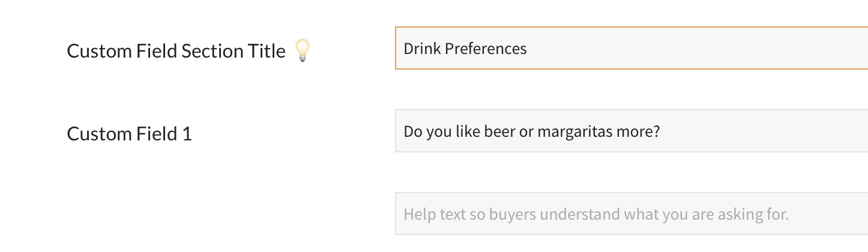
Task: Click the word "Section" in the label
Action: click(213, 52)
